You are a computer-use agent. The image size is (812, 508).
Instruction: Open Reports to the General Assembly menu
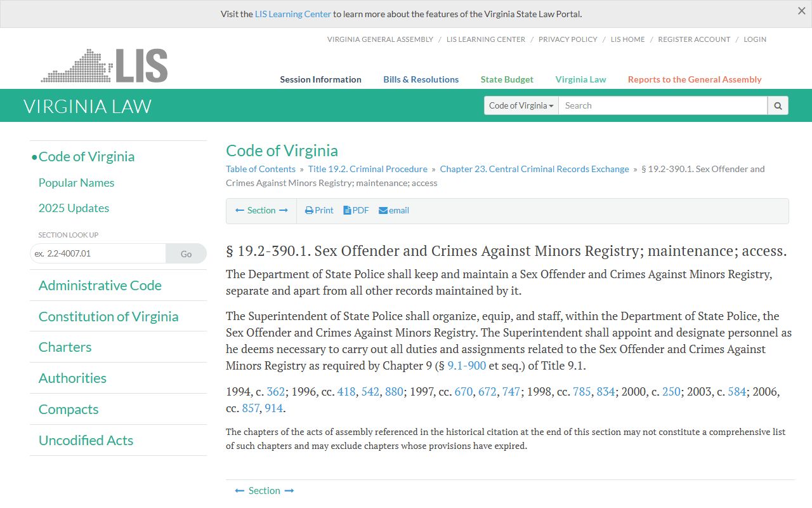[x=695, y=79]
